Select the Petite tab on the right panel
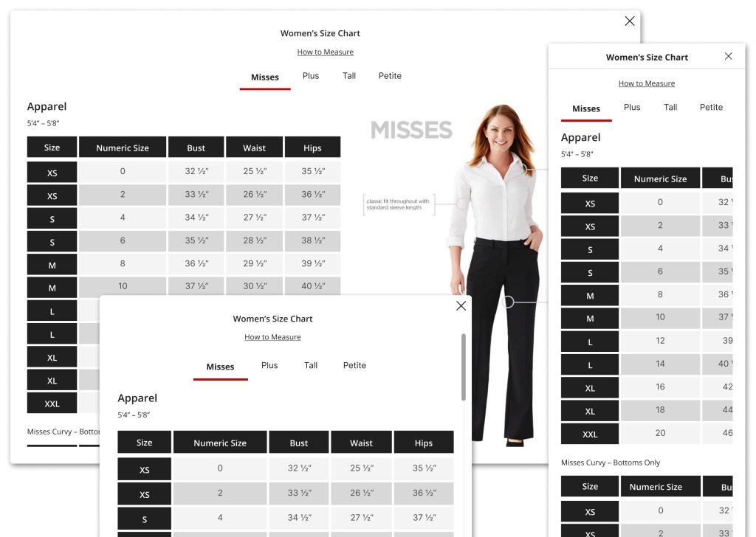The height and width of the screenshot is (537, 756). pyautogui.click(x=710, y=107)
